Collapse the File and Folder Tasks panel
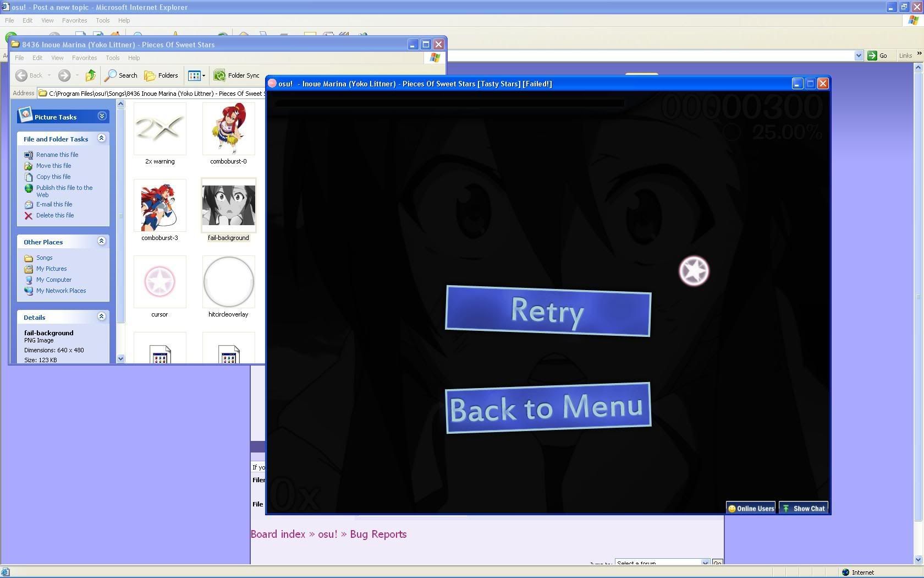Screen dimensions: 924x578 102,138
